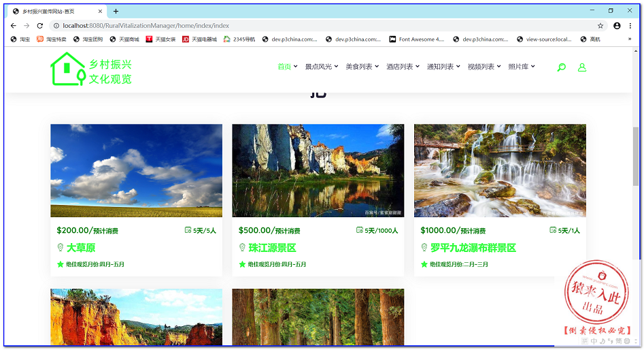Open the 2345导航 bookmark
This screenshot has height=350, width=644.
(x=239, y=39)
